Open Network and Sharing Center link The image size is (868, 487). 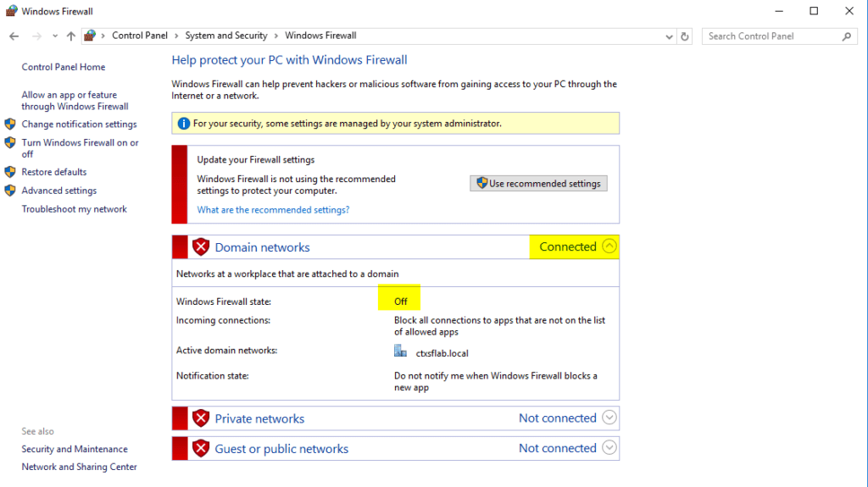(79, 467)
